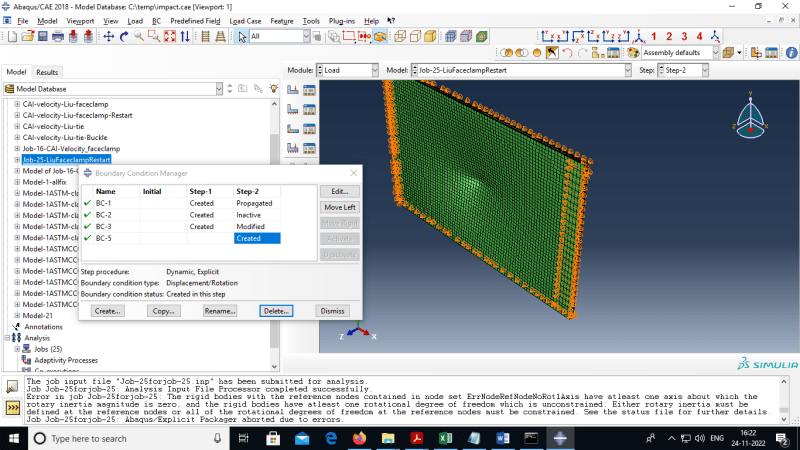This screenshot has width=800, height=450.
Task: Enable wireframe render style
Action: [400, 36]
